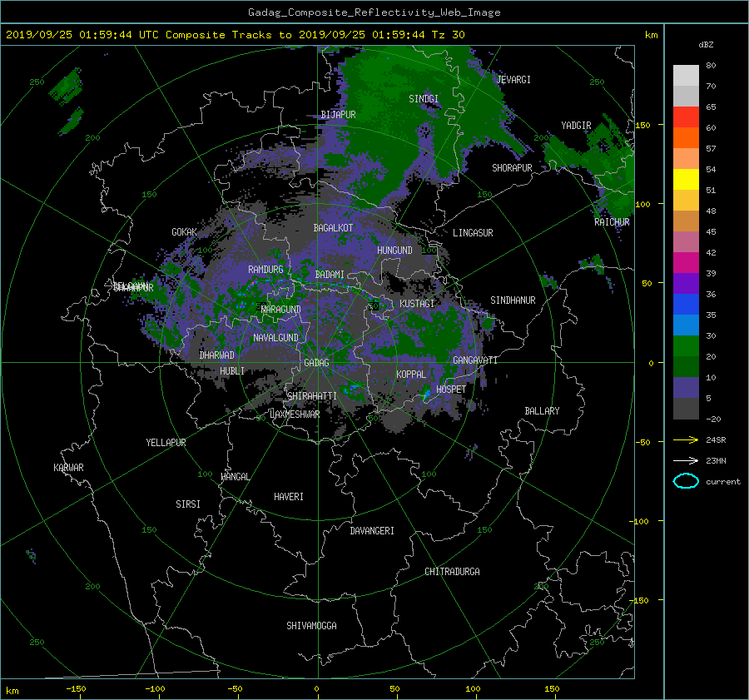The width and height of the screenshot is (749, 700).
Task: Click the YADGIR city label
Action: 576,126
